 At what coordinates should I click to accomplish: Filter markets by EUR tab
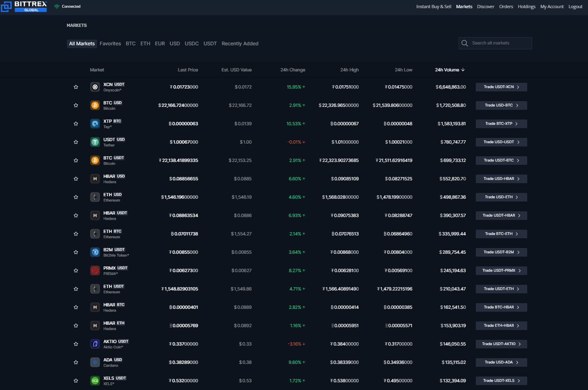click(x=160, y=44)
